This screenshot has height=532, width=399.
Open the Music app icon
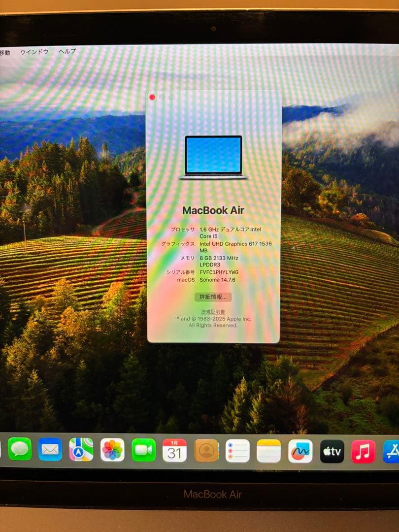tap(363, 451)
